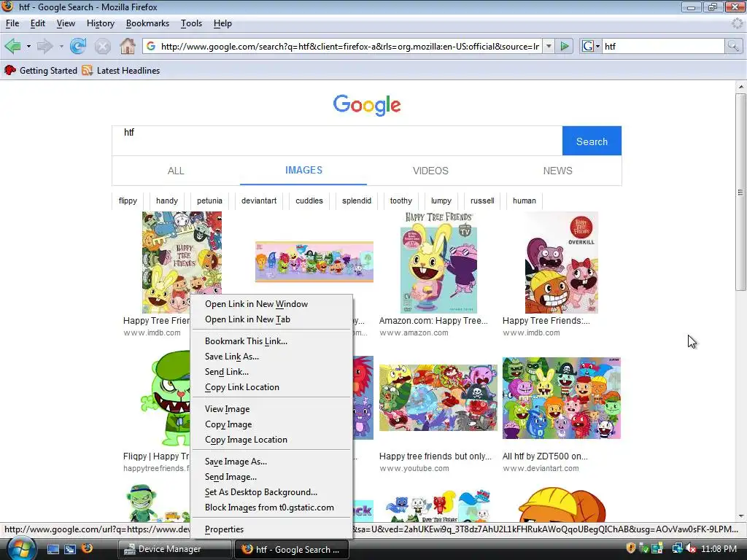
Task: Click the Google logo
Action: pyautogui.click(x=367, y=105)
